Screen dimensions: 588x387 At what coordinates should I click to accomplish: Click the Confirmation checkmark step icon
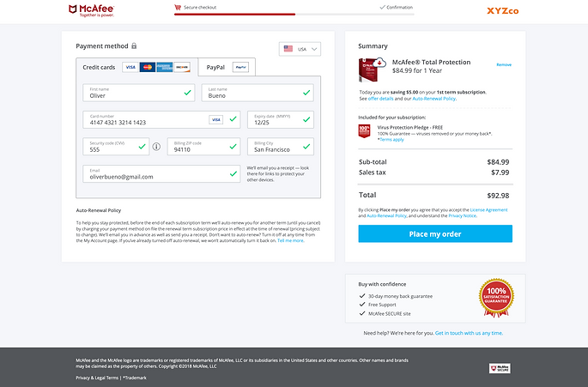(382, 7)
